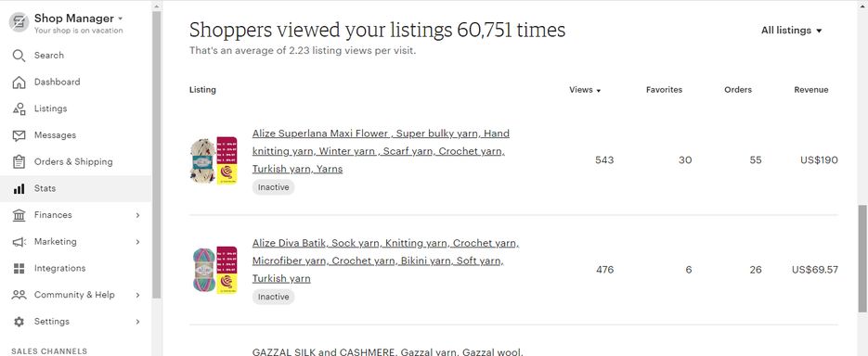
Task: Click the Alize Diva Batik yarn thumbnail
Action: [214, 270]
